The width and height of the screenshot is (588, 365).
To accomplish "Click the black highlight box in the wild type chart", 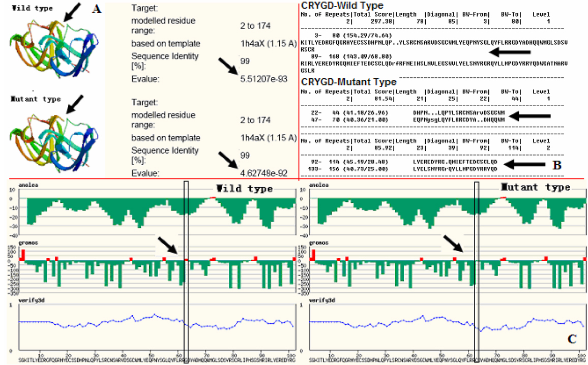I will pyautogui.click(x=185, y=269).
